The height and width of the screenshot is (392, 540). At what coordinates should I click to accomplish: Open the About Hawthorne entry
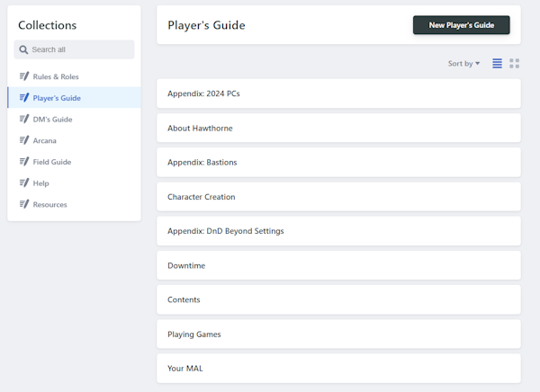[338, 128]
